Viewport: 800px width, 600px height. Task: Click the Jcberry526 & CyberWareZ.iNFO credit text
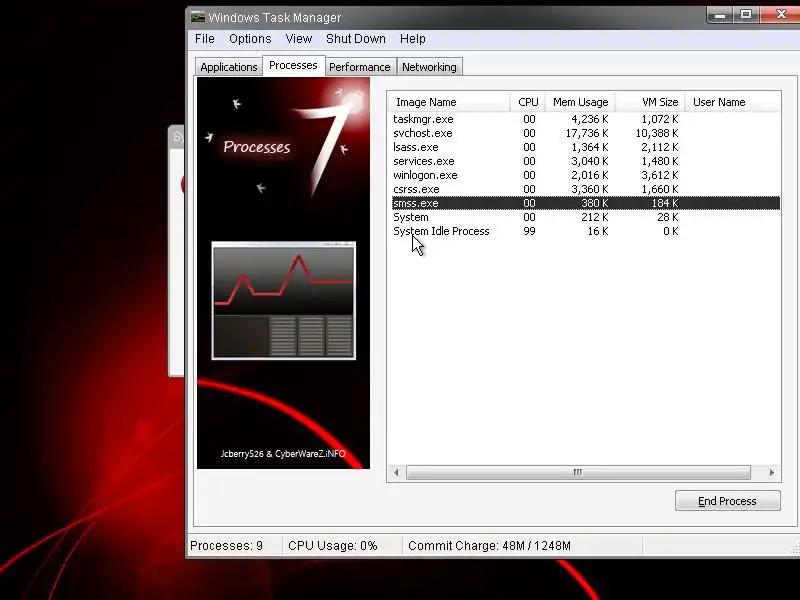coord(283,454)
